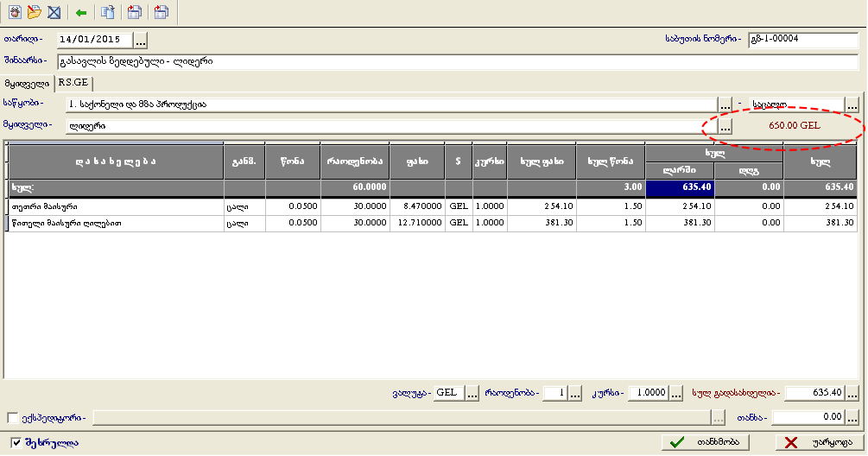Click price cell 8.470000
The height and width of the screenshot is (456, 868).
[x=417, y=206]
